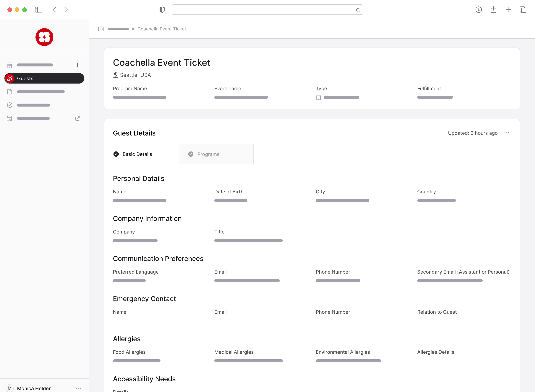The height and width of the screenshot is (392, 535).
Task: Click the ticket icon under Type
Action: click(319, 97)
